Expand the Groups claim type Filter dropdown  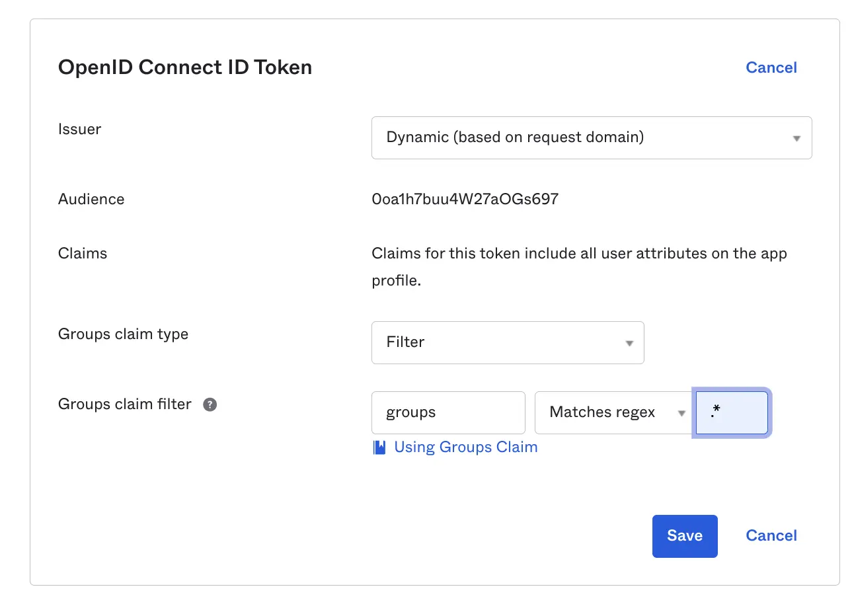[507, 342]
